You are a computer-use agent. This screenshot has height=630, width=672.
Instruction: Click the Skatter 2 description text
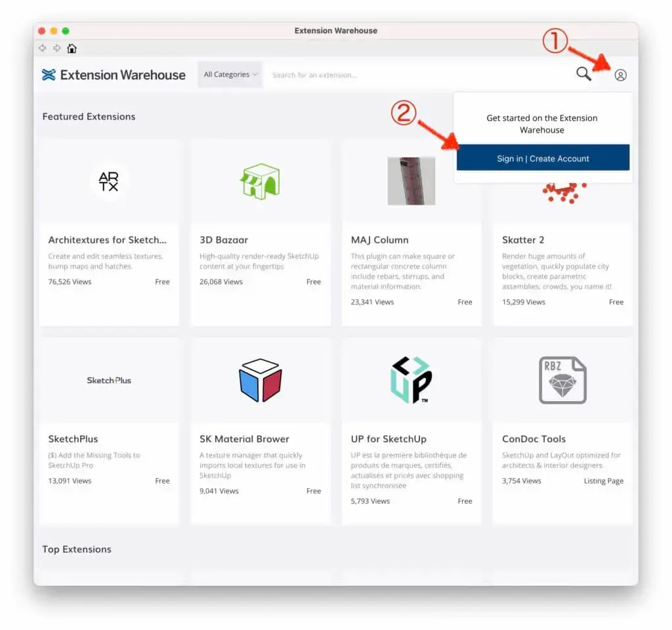point(556,271)
